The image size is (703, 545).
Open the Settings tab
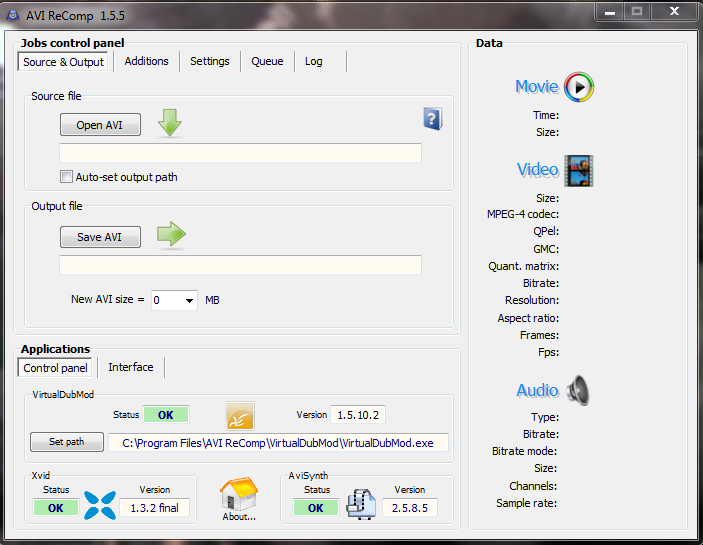tap(210, 61)
